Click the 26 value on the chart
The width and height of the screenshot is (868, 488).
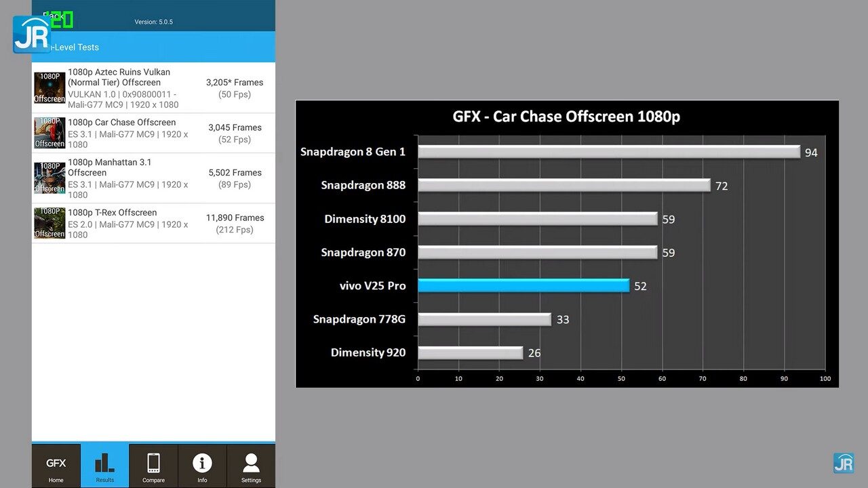[534, 353]
